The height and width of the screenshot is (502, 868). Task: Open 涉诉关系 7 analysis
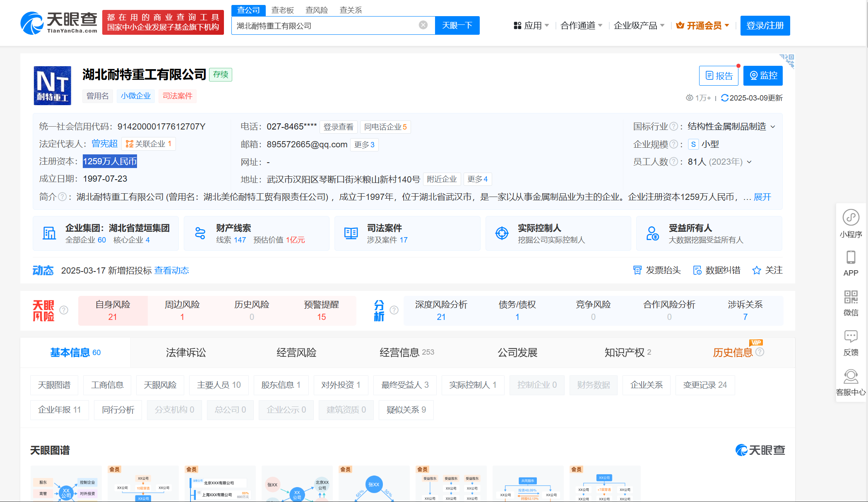pos(745,310)
